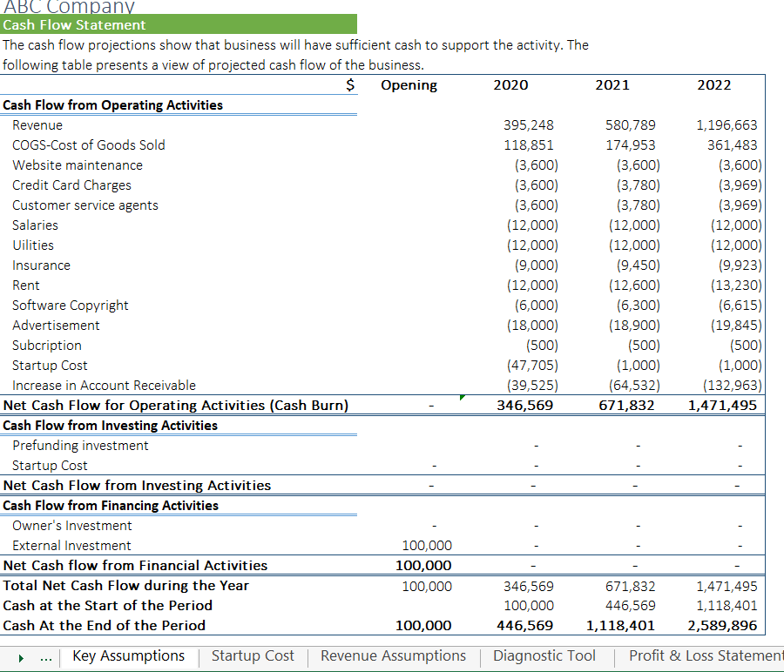Select External Investment opening value 100,000
The image size is (784, 672).
427,546
